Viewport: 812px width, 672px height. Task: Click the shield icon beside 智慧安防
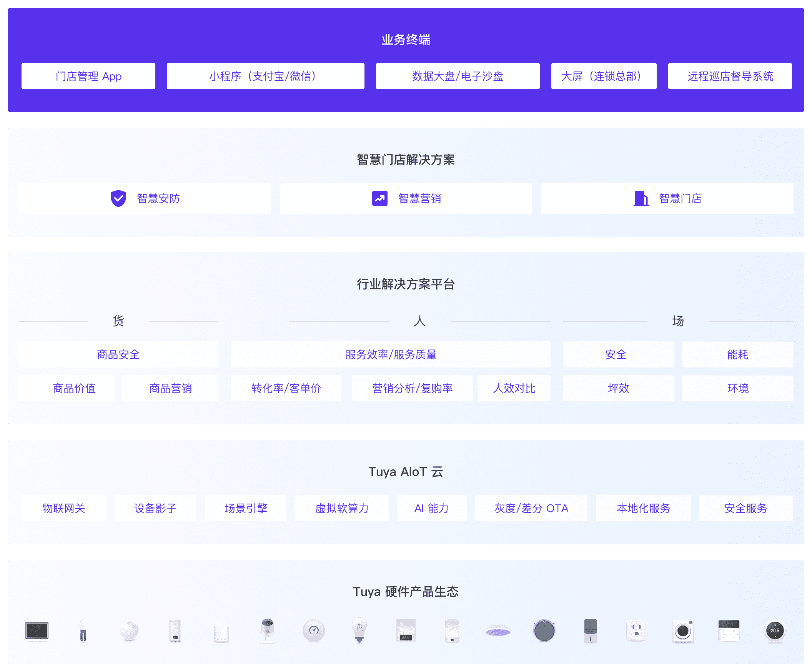coord(118,198)
